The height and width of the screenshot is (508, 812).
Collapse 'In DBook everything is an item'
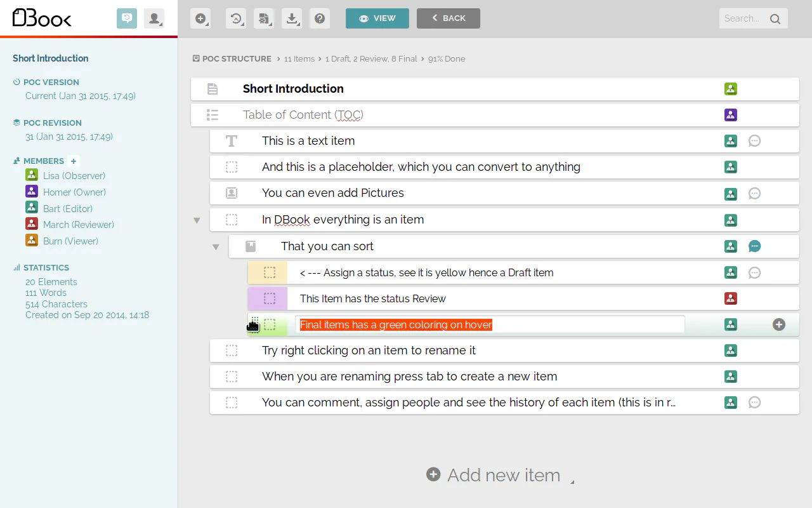pos(197,220)
